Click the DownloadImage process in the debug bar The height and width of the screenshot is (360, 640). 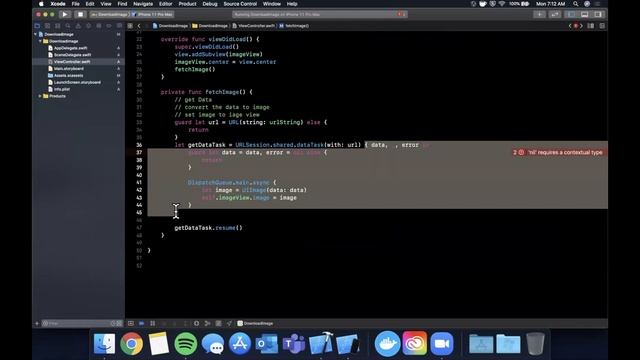pos(255,323)
